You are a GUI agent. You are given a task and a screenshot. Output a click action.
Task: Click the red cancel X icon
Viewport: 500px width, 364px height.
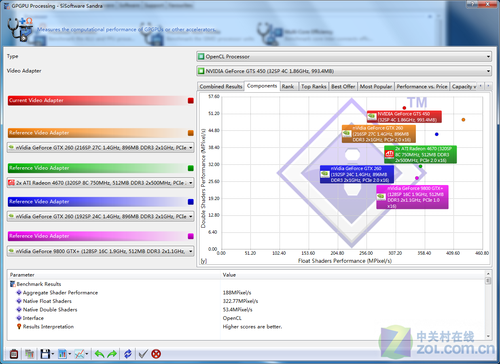pyautogui.click(x=156, y=353)
